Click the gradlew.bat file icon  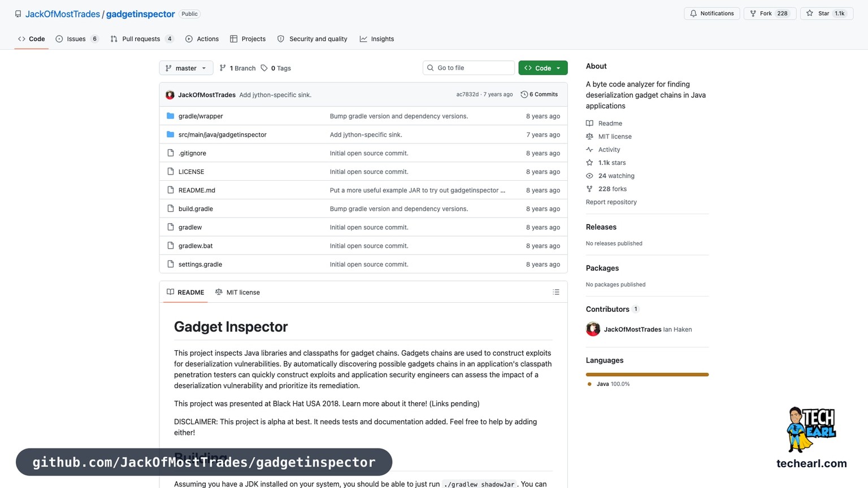(x=170, y=246)
